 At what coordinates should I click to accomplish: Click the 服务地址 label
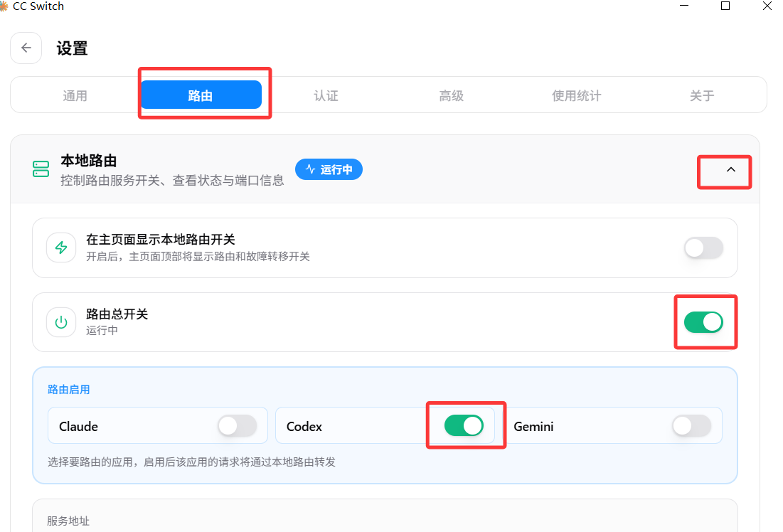[x=68, y=521]
